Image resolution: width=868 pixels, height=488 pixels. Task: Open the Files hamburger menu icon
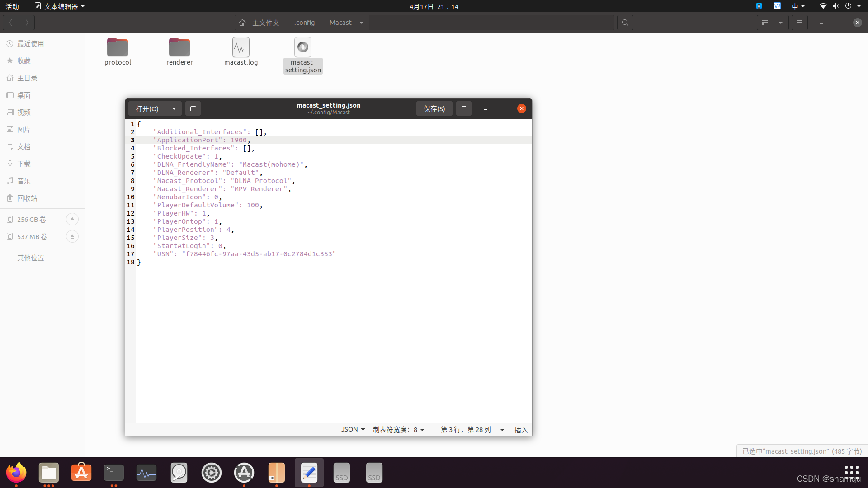click(799, 23)
